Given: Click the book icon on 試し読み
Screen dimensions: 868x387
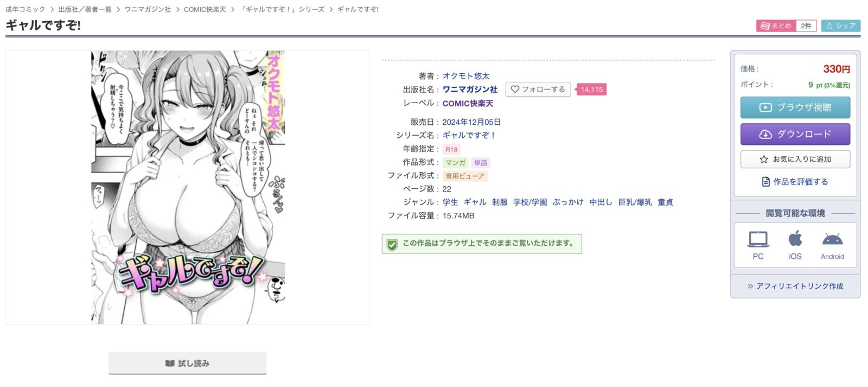Looking at the screenshot, I should tap(170, 363).
